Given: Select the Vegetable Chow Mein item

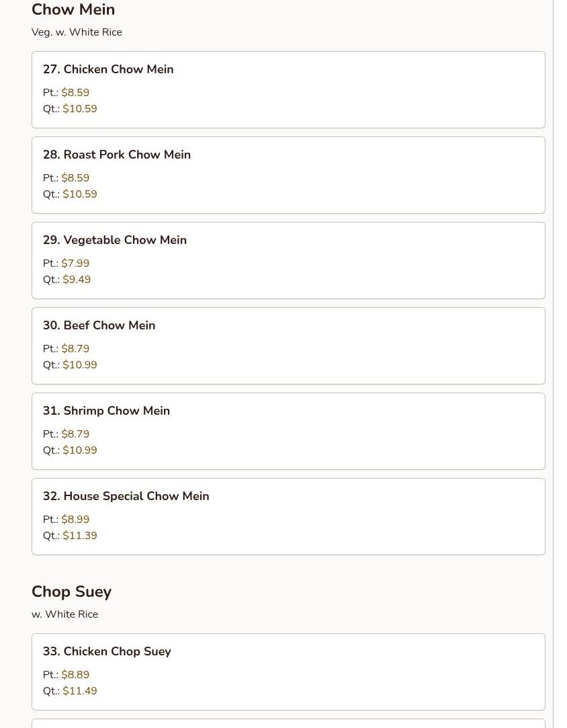Looking at the screenshot, I should (x=115, y=240).
